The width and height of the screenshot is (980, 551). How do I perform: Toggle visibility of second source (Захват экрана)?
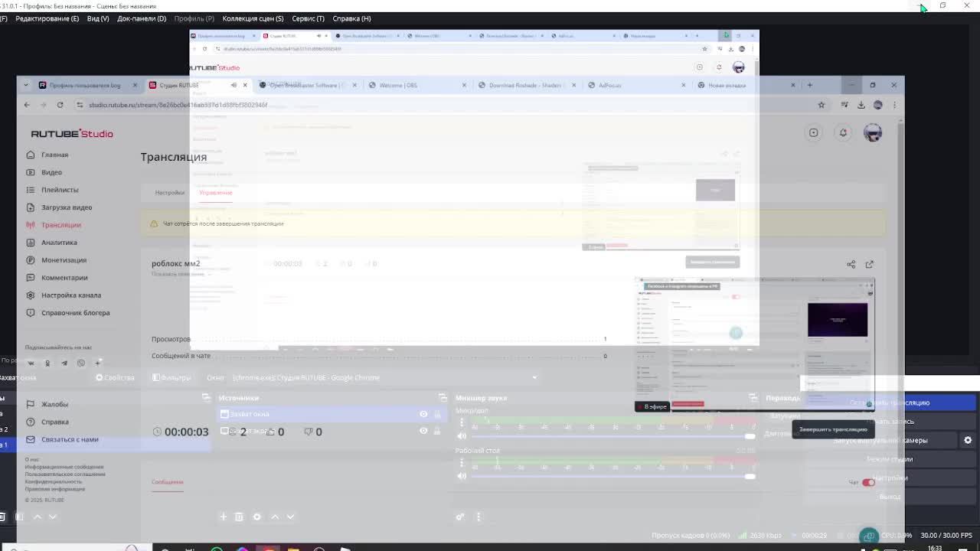pyautogui.click(x=423, y=431)
